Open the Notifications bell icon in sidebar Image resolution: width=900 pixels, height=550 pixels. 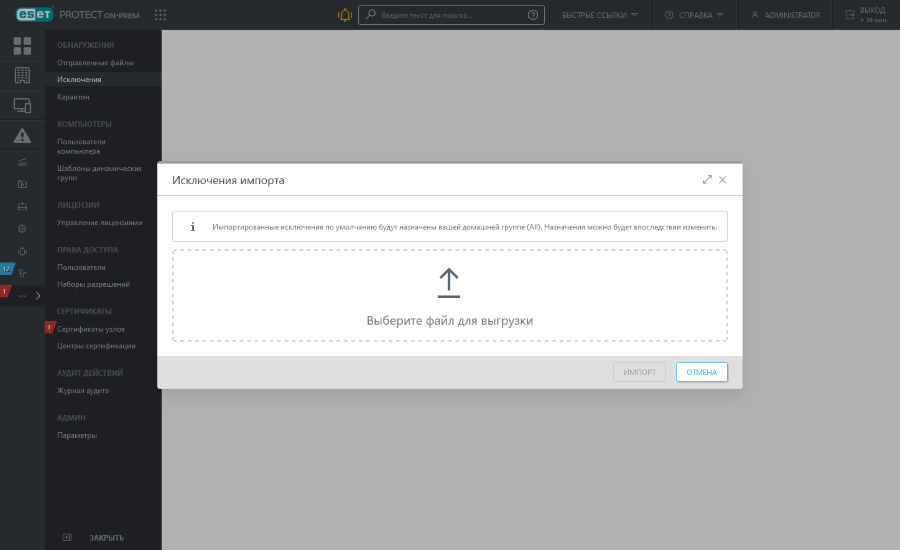[x=22, y=251]
